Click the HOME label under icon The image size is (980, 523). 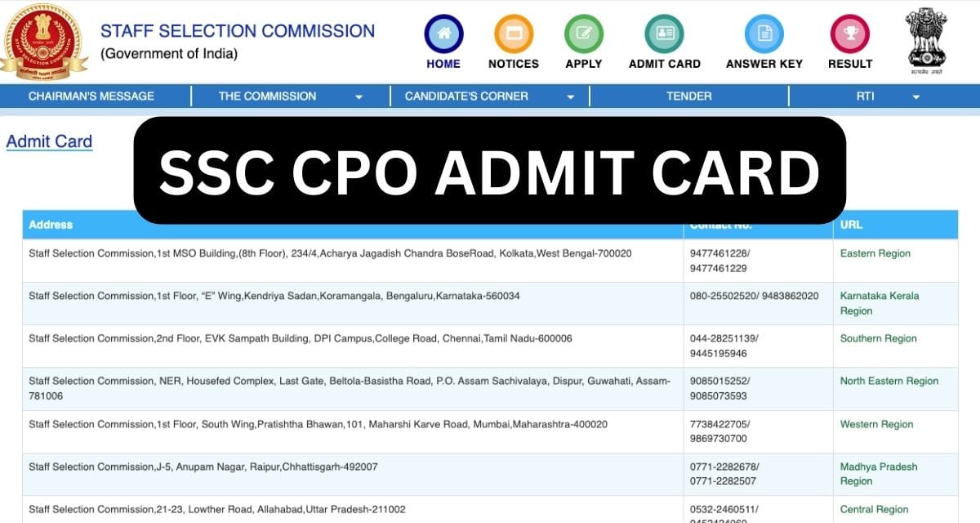pyautogui.click(x=443, y=64)
